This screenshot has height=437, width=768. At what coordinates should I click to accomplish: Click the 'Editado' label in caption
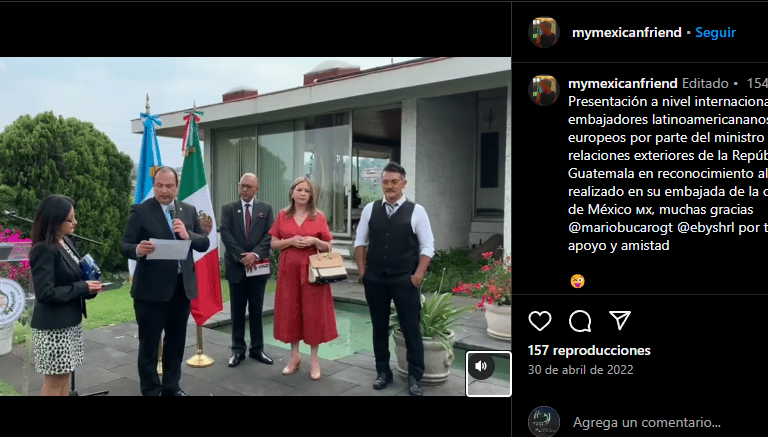point(705,83)
